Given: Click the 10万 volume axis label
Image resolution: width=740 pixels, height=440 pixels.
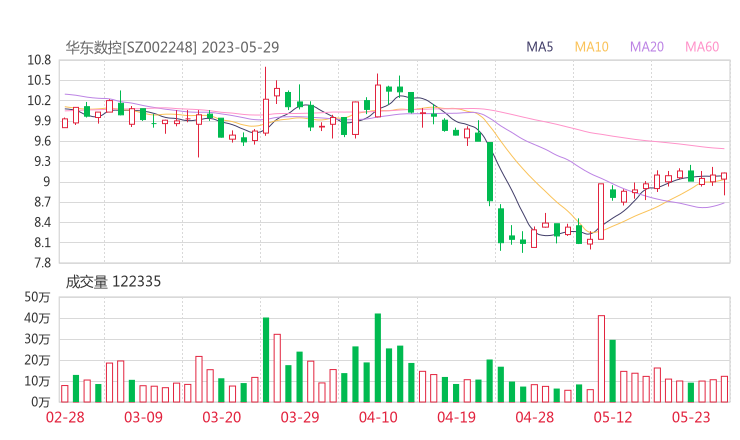Looking at the screenshot, I should [x=37, y=381].
